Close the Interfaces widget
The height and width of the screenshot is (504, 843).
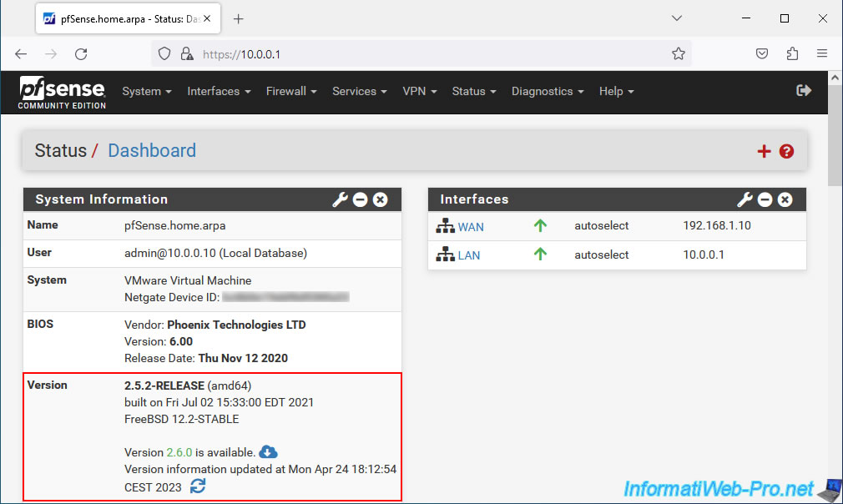pos(785,200)
